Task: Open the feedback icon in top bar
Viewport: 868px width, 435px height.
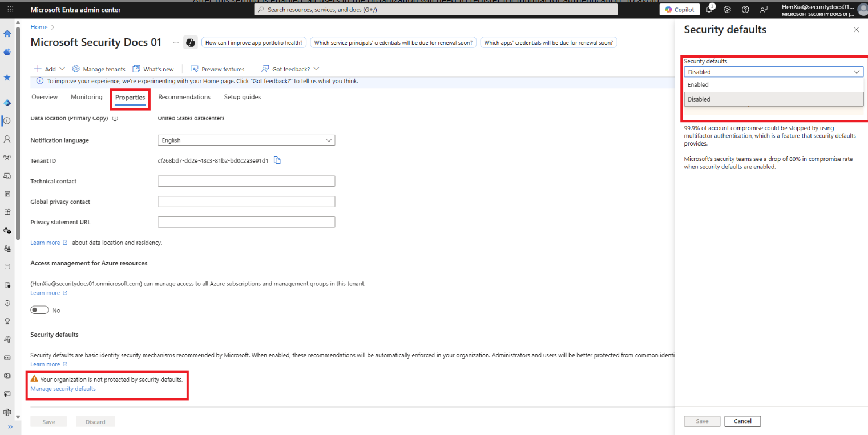Action: coord(764,9)
